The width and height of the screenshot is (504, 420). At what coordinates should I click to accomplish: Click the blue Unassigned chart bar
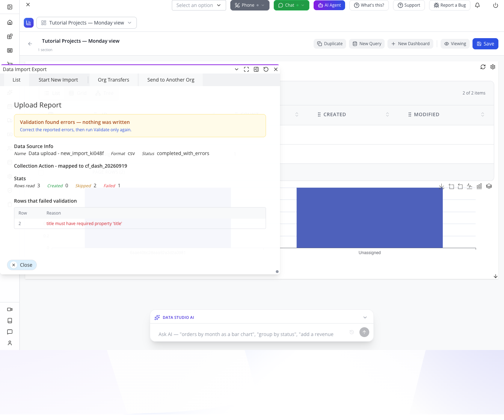pos(370,218)
